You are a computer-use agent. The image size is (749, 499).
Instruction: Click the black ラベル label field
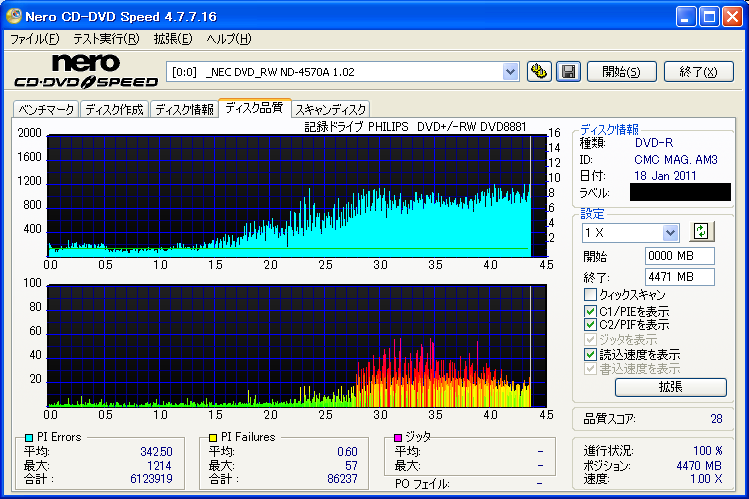pyautogui.click(x=680, y=192)
